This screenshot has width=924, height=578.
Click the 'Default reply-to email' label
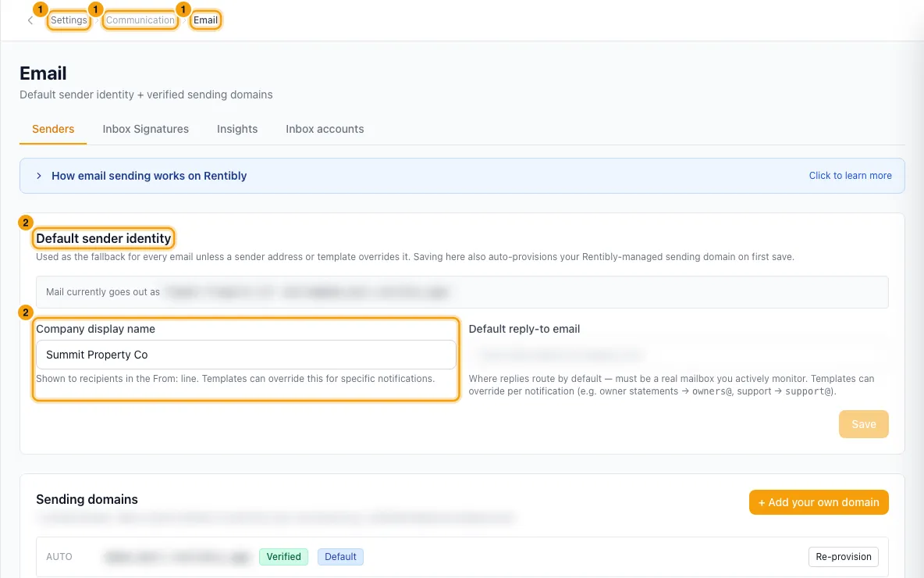[524, 329]
